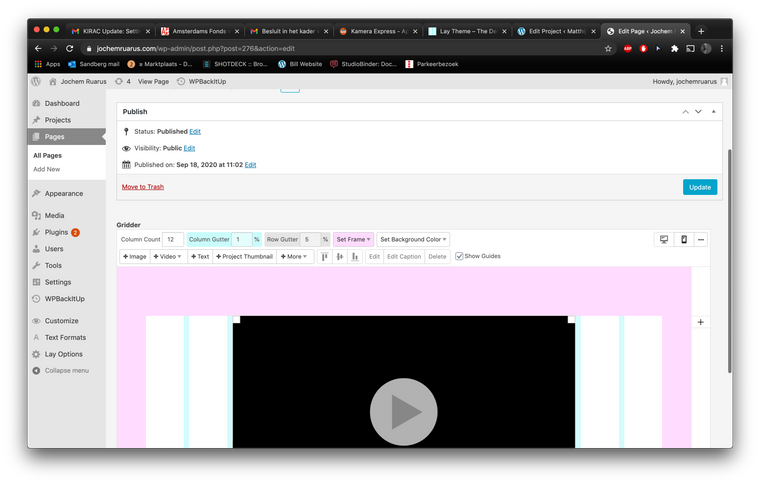Click the align middle icon in Gridder toolbar

pos(340,257)
